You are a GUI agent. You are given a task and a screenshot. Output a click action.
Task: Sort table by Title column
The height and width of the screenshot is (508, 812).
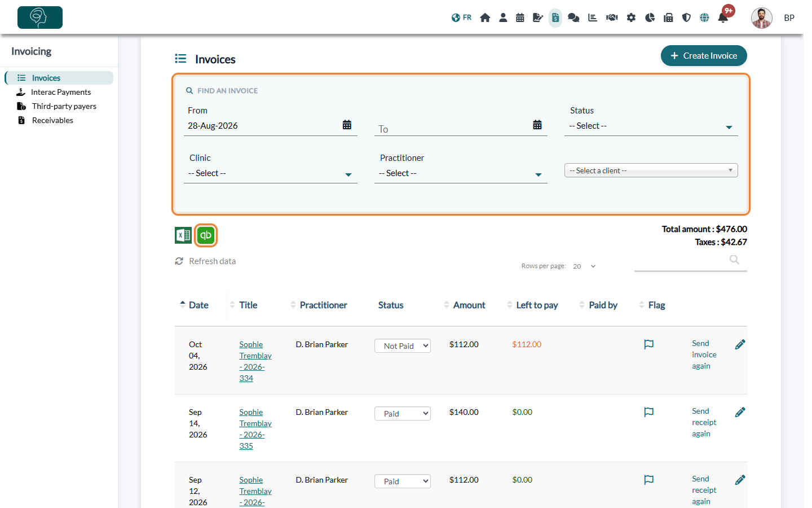pos(244,305)
